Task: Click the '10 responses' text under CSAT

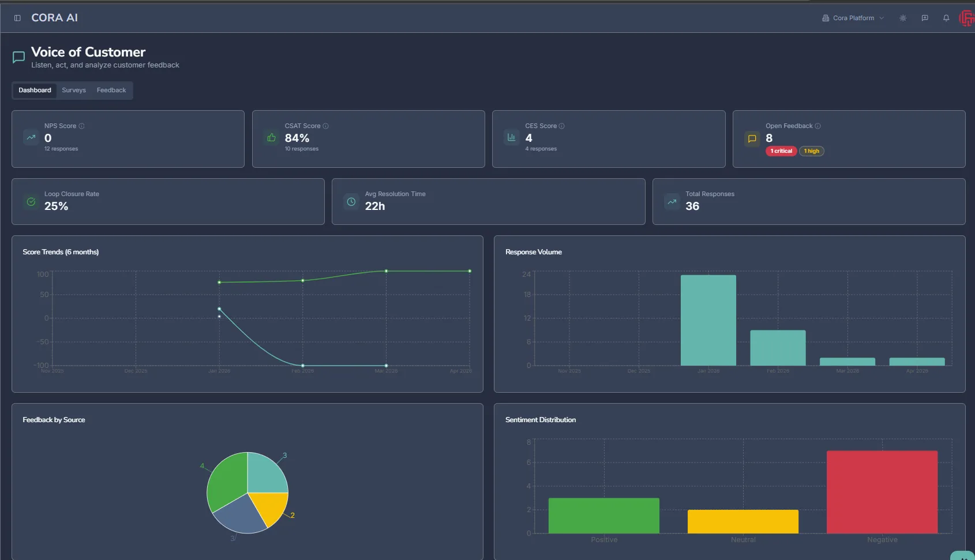Action: (302, 149)
